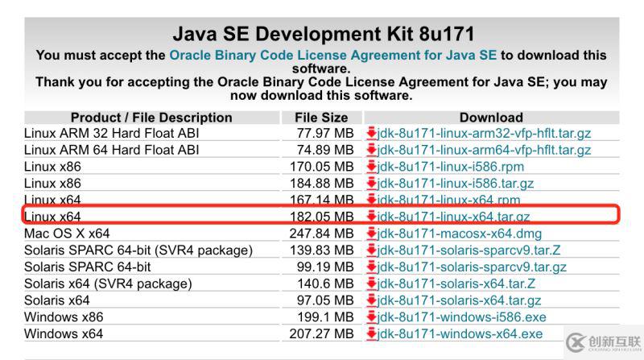
Task: Click the 184.88 MB file size value
Action: [321, 184]
